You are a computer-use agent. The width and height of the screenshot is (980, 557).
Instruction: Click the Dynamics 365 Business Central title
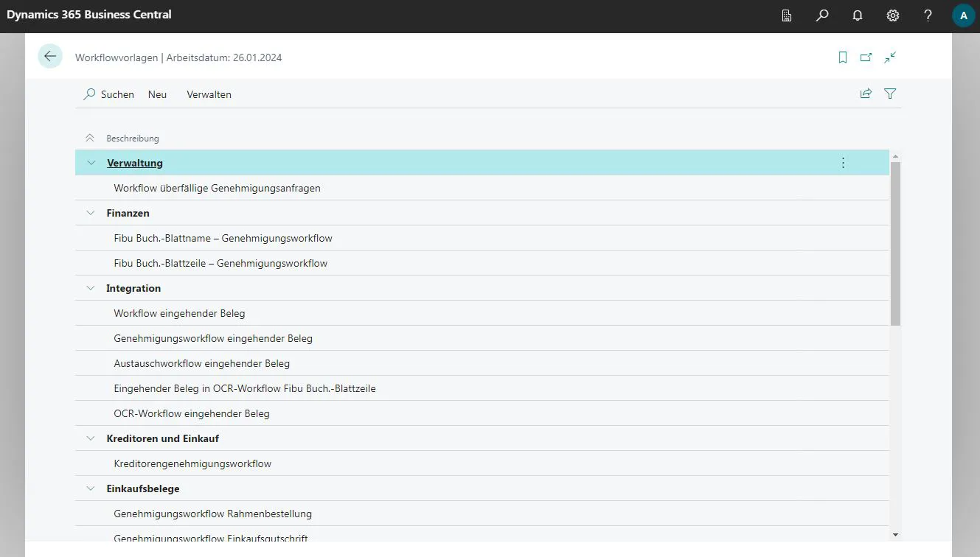(89, 14)
